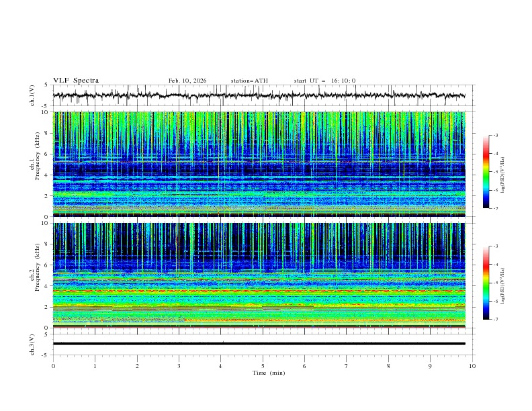Pick the 10 minute tick label on time axis
This screenshot has width=532, height=411.
click(472, 366)
